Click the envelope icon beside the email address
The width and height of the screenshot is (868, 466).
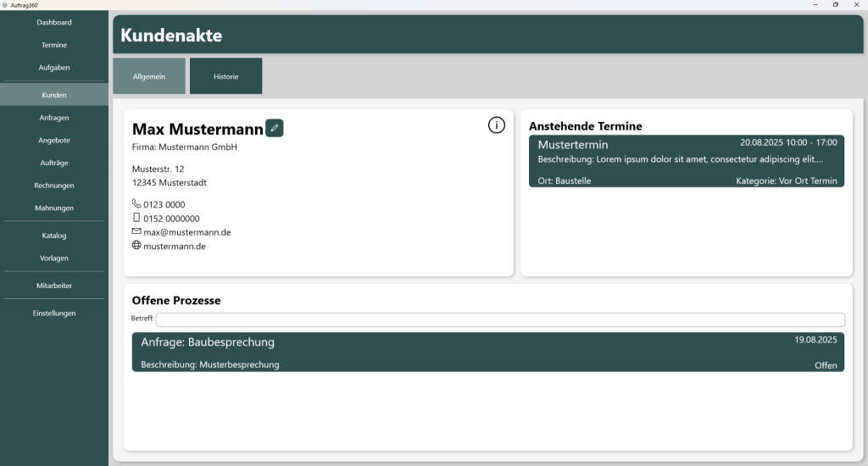pos(136,231)
